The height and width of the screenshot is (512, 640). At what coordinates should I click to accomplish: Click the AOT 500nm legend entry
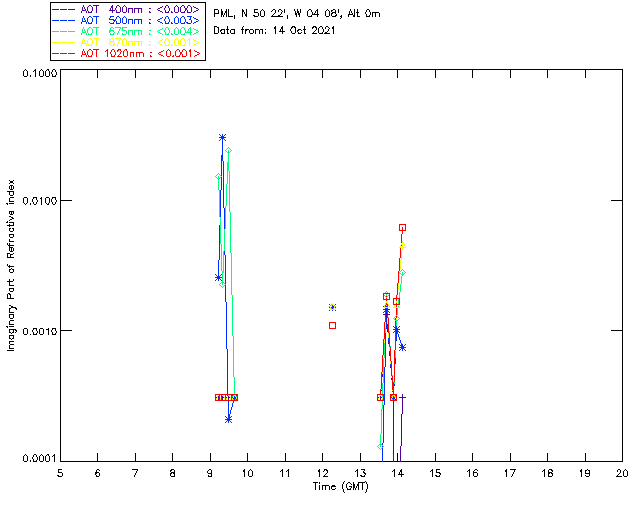point(127,20)
